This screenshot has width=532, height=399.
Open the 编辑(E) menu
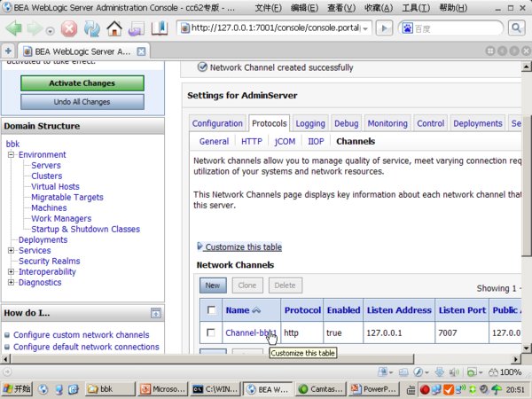304,8
